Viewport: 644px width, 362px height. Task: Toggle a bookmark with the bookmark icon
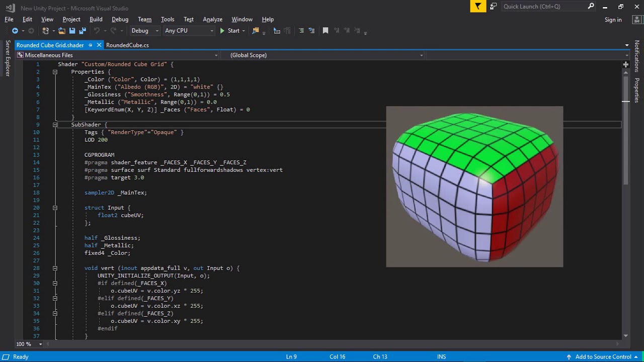point(326,31)
